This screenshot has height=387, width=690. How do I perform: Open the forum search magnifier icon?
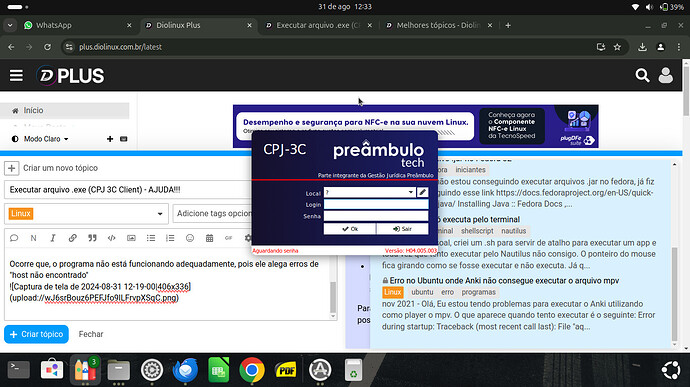click(642, 76)
